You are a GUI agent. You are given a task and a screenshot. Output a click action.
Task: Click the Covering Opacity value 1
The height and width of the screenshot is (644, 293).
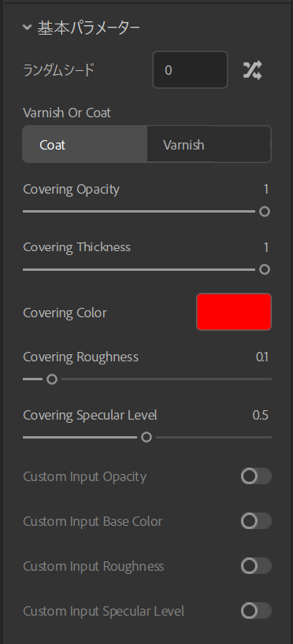[266, 189]
